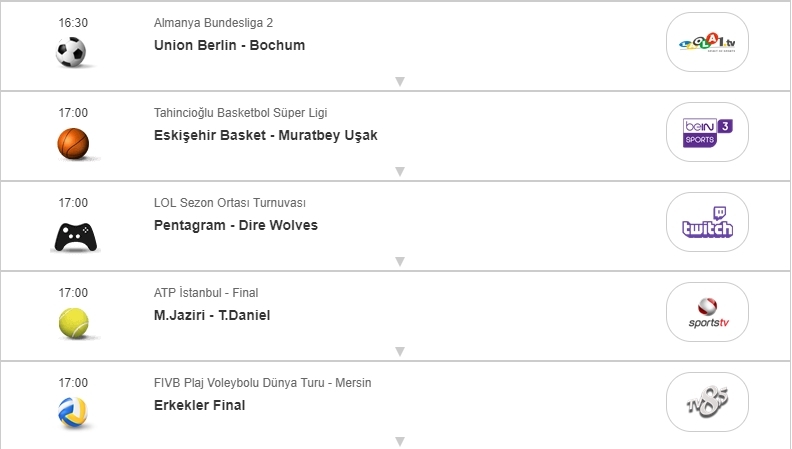Open the beIN Sports 3 channel logo

point(707,132)
